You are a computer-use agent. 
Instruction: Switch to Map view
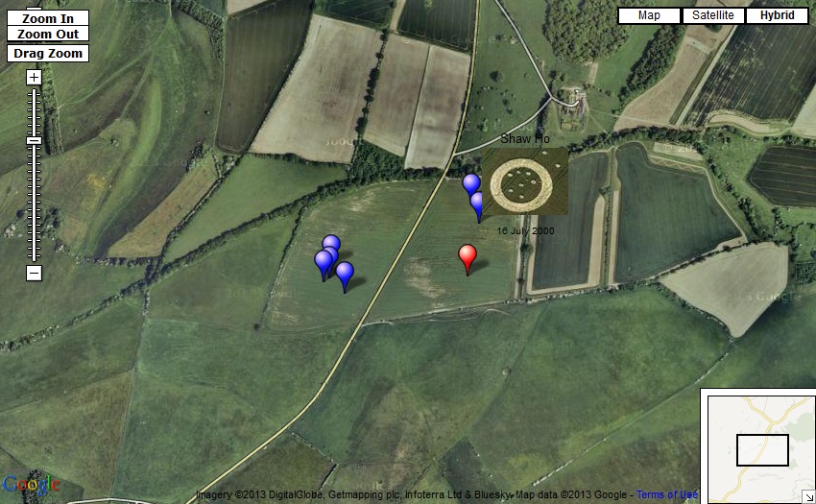coord(649,15)
